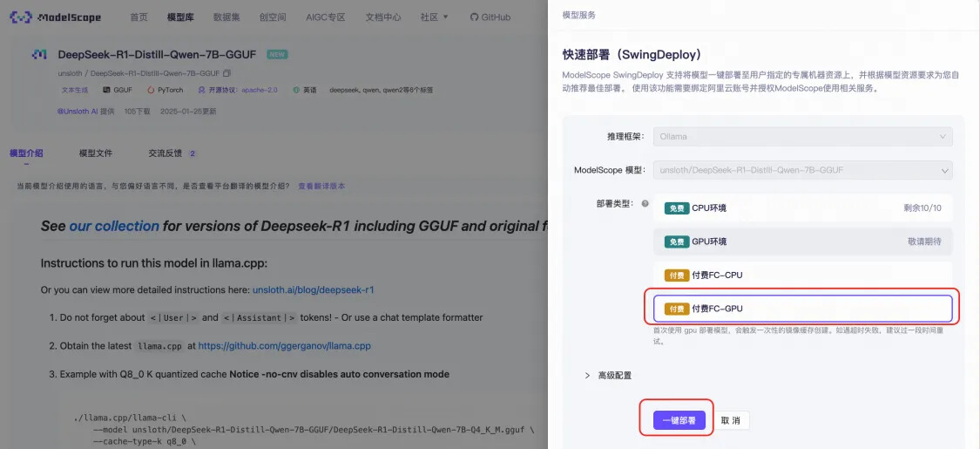
Task: Open the 'our collection' link
Action: click(114, 226)
